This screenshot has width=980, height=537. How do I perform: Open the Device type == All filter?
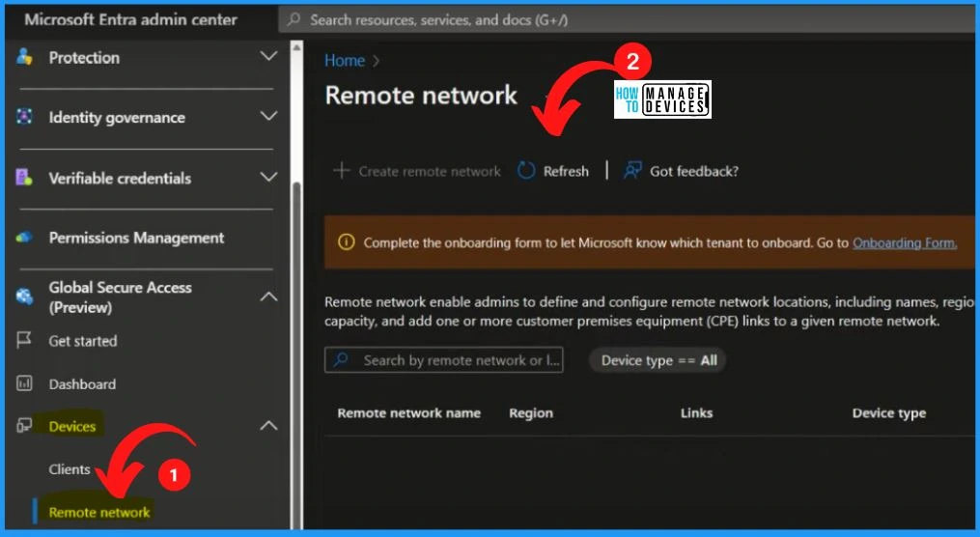point(658,360)
